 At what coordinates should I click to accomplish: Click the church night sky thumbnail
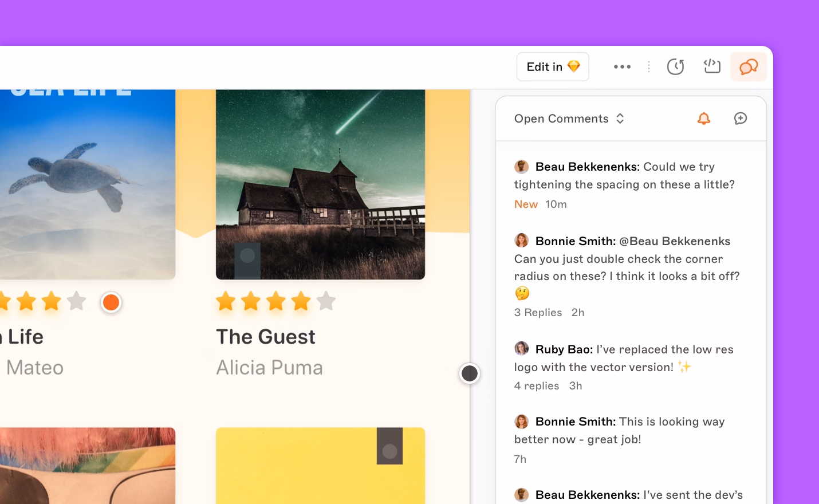320,183
